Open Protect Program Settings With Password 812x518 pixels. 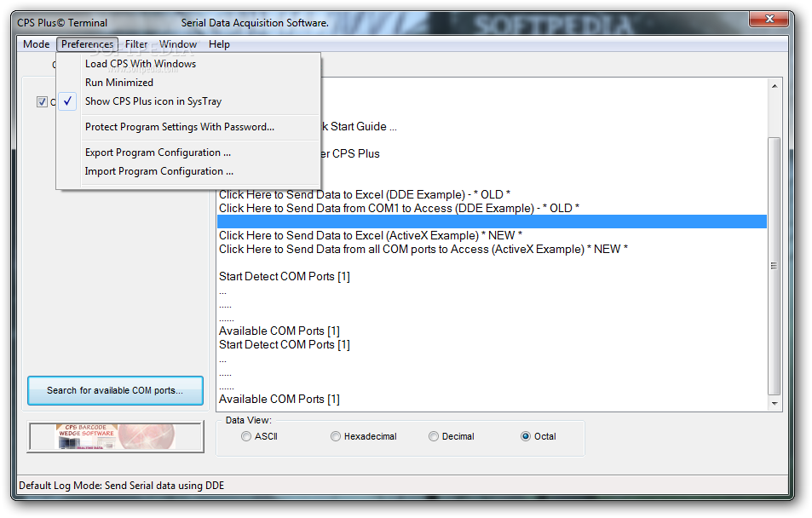[188, 126]
